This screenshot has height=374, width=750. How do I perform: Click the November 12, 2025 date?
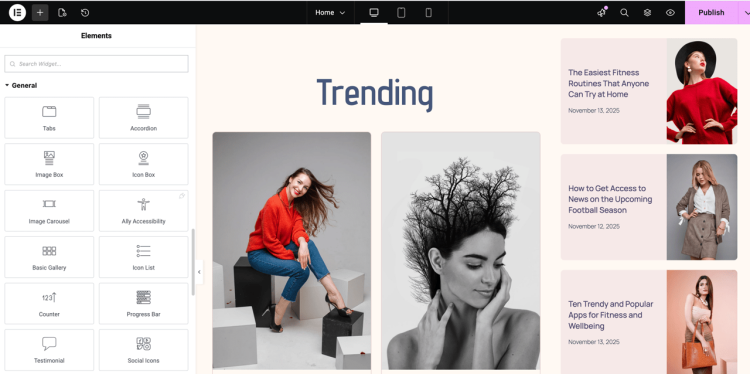coord(594,226)
